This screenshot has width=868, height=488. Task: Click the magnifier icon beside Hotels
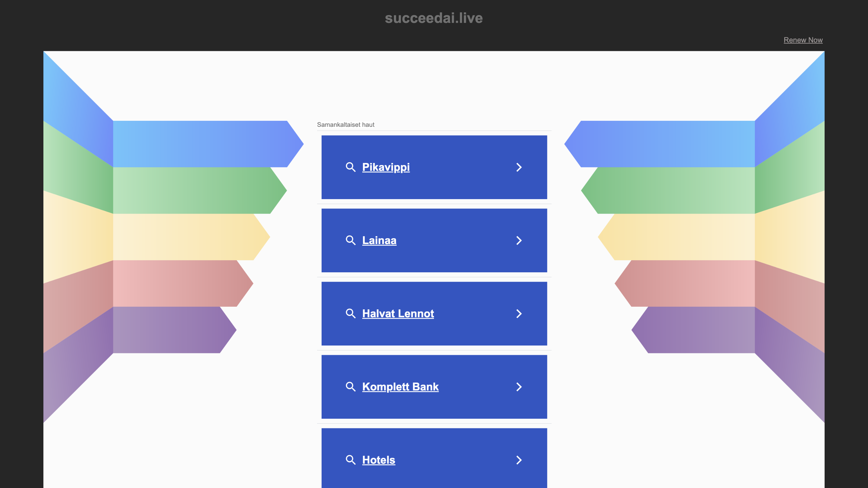[351, 460]
